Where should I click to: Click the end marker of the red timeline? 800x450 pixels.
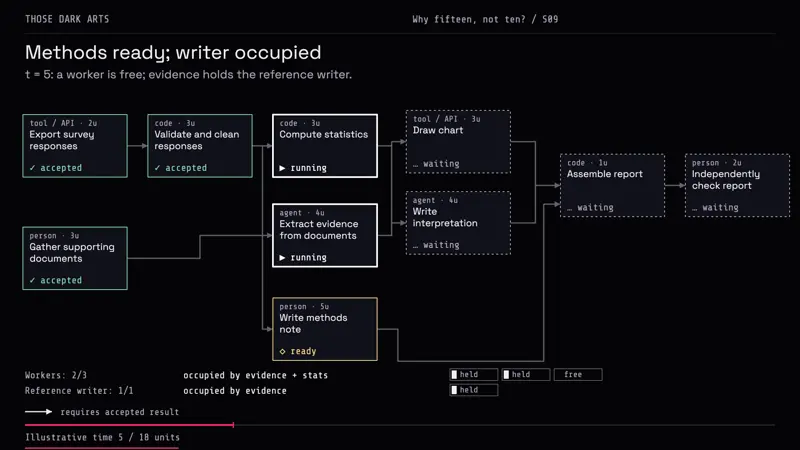click(x=233, y=424)
